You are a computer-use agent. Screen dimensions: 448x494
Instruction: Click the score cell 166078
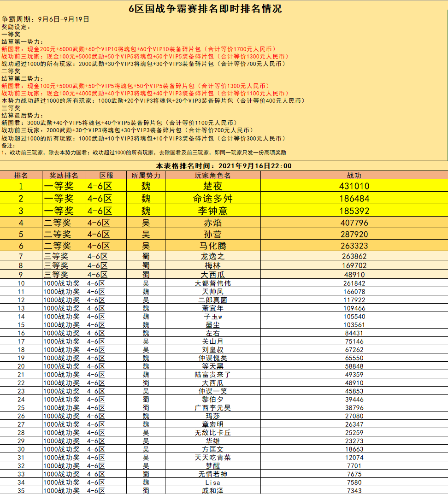354,291
